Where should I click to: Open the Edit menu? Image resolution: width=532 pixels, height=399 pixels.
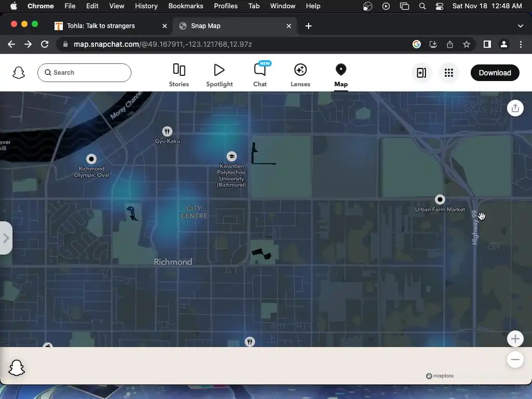coord(92,6)
